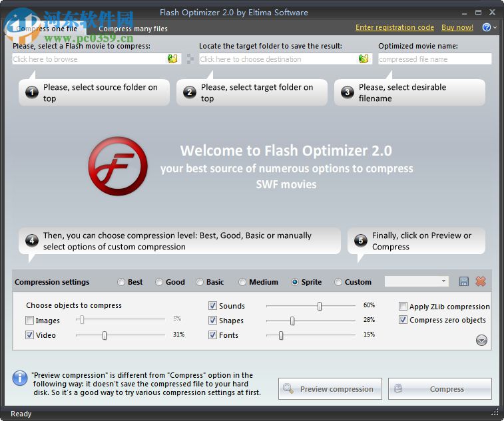Select the Best compression radio button
The height and width of the screenshot is (421, 504).
tap(121, 282)
